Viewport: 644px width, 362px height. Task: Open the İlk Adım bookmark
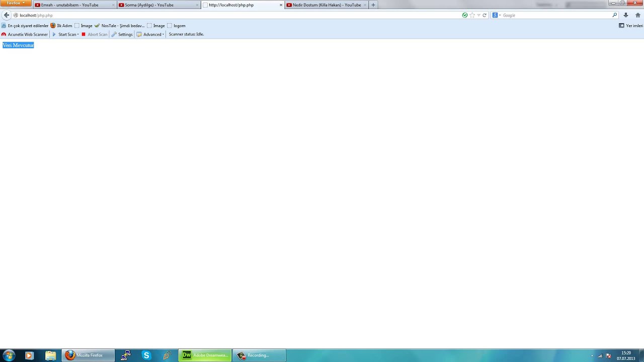pyautogui.click(x=61, y=26)
